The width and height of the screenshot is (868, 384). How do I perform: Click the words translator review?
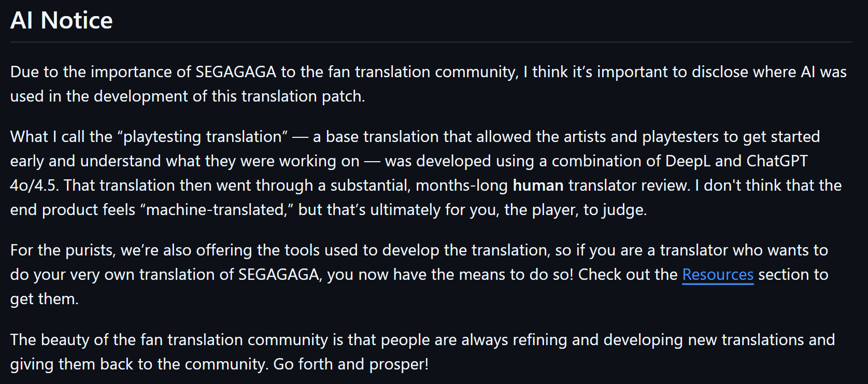(629, 185)
